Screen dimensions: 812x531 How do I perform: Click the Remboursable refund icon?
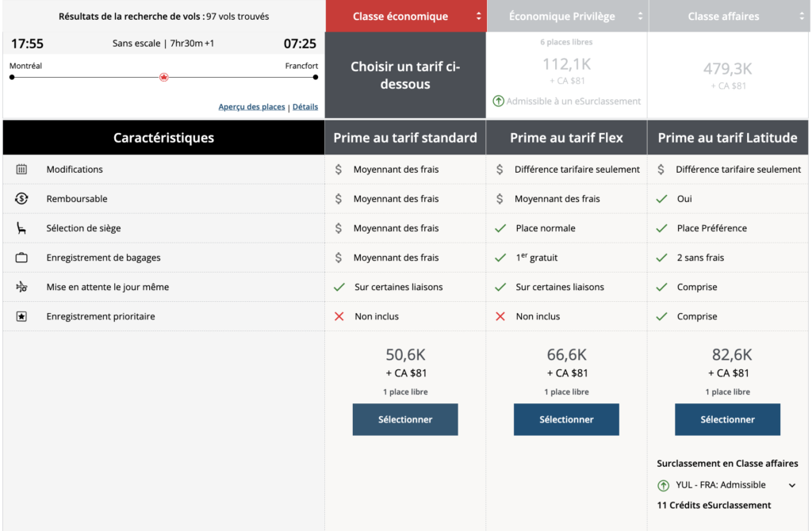21,199
